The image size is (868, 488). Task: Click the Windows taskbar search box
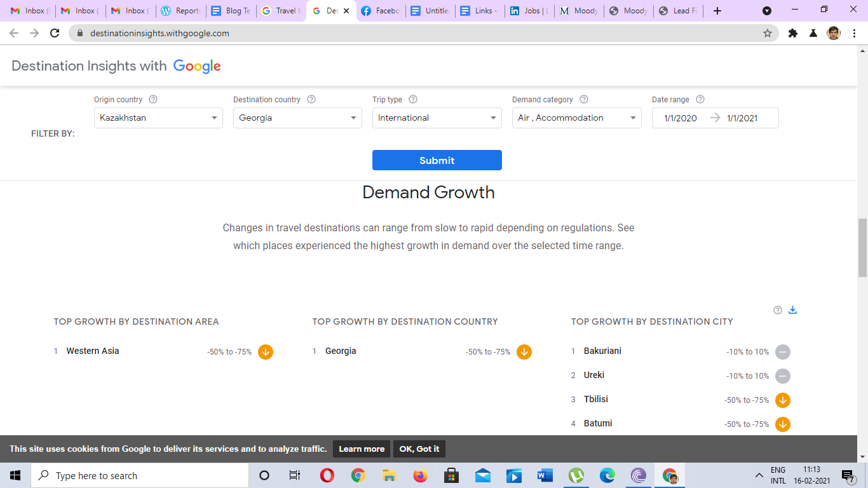coord(140,475)
